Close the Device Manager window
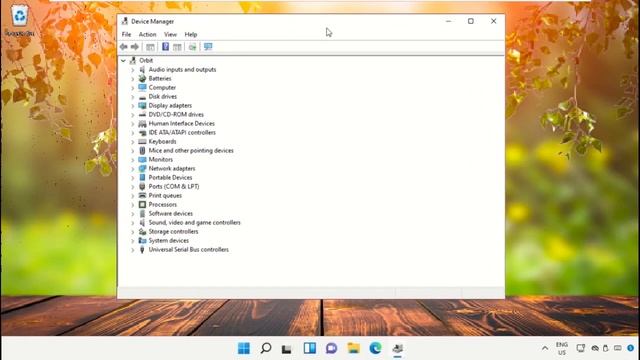Screen dimensions: 640x360 pos(493,21)
